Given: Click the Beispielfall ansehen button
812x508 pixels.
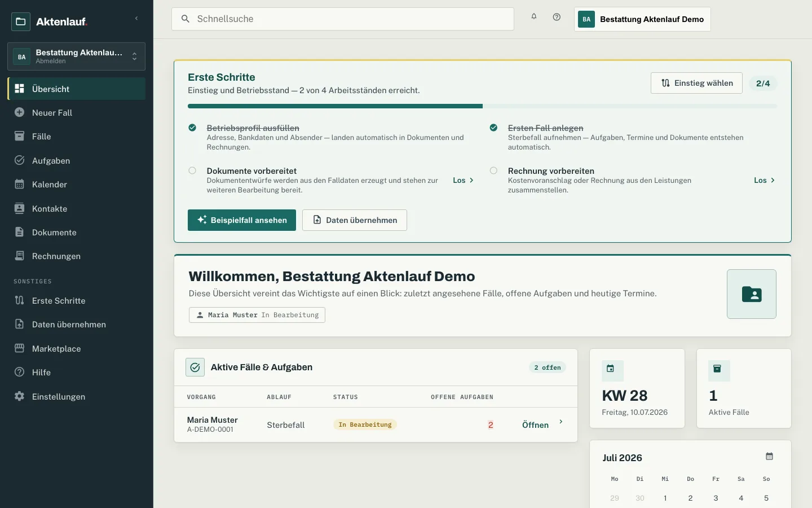Looking at the screenshot, I should tap(242, 220).
